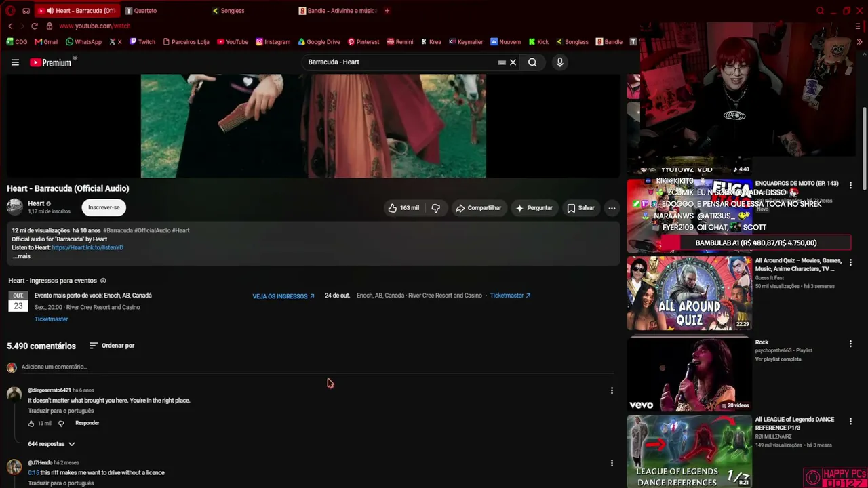868x488 pixels.
Task: Open the Ordenar por sort menu
Action: [112, 346]
